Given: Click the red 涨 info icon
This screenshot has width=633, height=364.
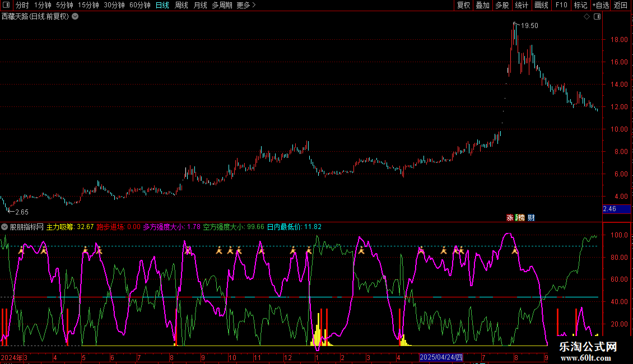Looking at the screenshot, I should [510, 217].
